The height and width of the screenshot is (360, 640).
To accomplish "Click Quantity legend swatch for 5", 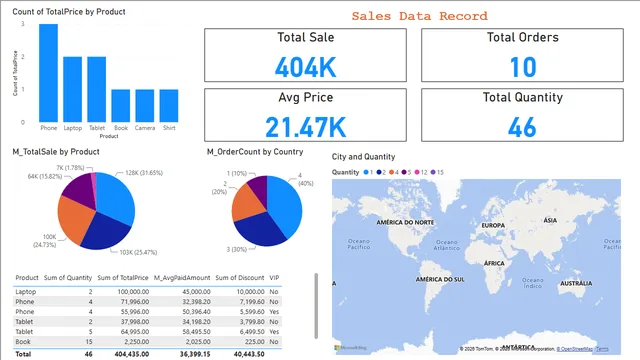I will click(x=404, y=172).
